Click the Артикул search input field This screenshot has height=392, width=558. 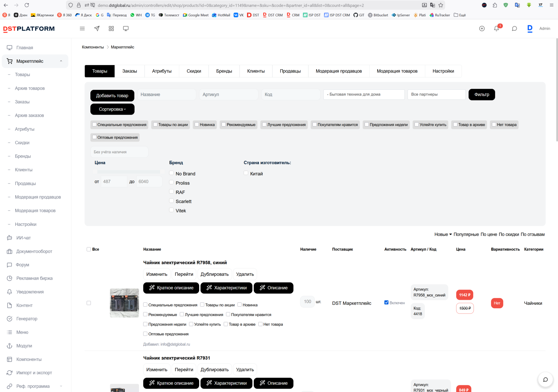click(x=228, y=94)
